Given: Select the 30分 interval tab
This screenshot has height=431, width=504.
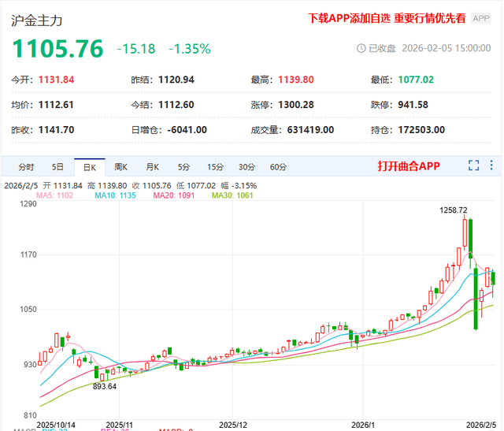Looking at the screenshot, I should click(x=246, y=166).
